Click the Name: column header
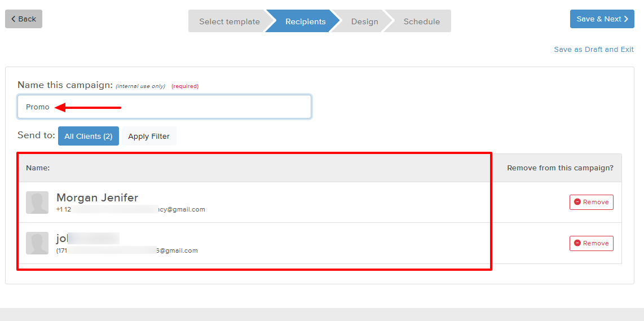Screen dimensions: 644x321 point(38,168)
